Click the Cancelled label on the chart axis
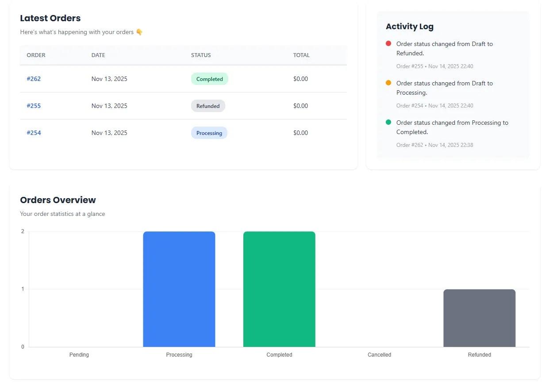557x392 pixels. pyautogui.click(x=379, y=354)
